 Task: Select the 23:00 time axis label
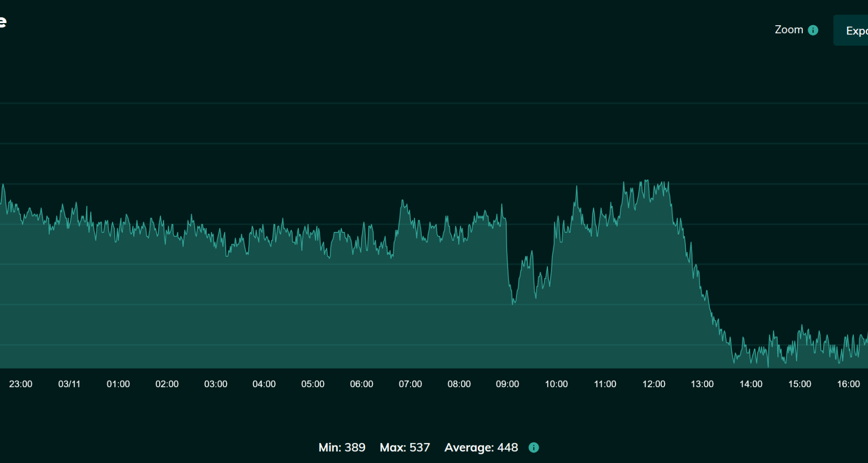[x=21, y=384]
